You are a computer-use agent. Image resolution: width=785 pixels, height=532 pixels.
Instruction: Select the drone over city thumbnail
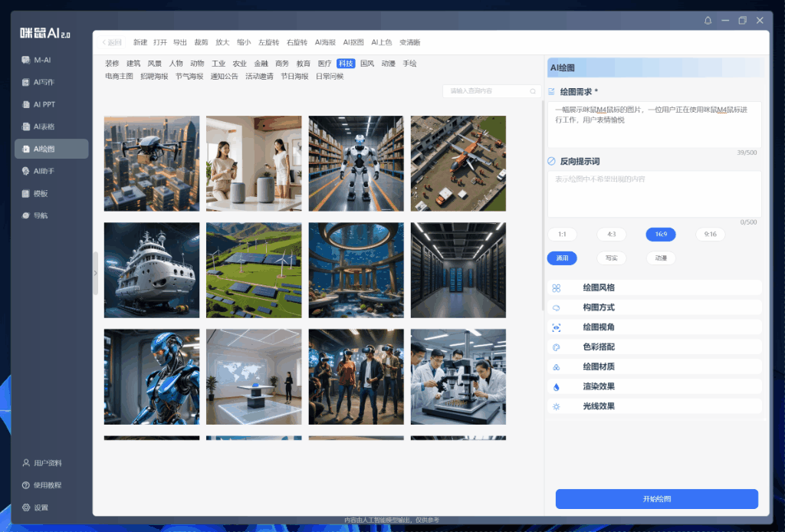(x=152, y=163)
